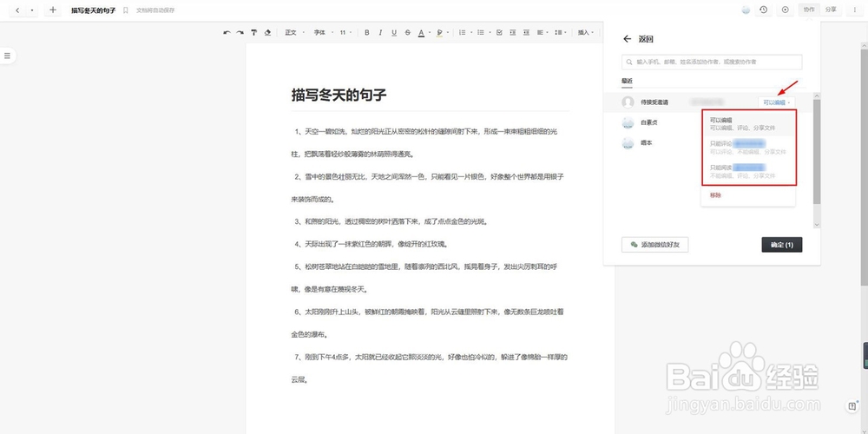Open the small dropdown beside back arrow
The image size is (868, 434).
31,10
